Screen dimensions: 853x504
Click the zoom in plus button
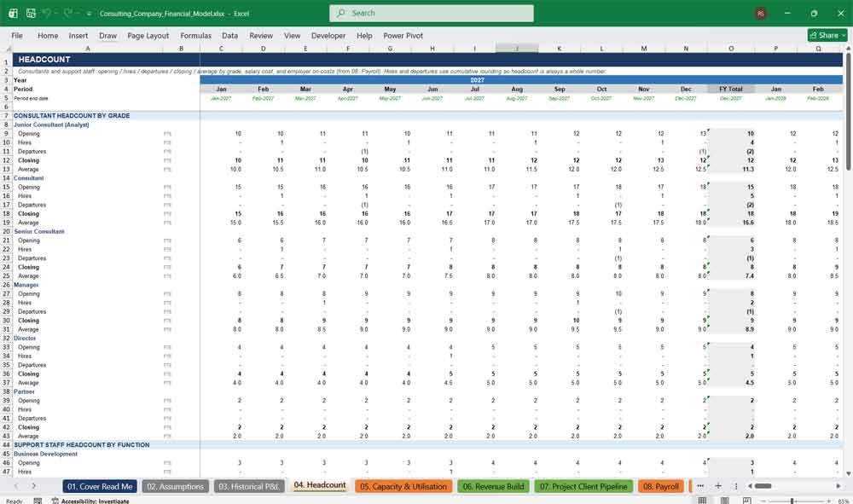tap(829, 501)
